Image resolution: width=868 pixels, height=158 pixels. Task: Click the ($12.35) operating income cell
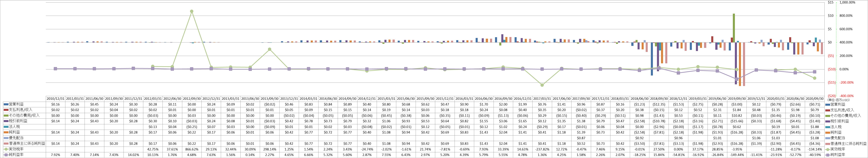[x=659, y=105]
